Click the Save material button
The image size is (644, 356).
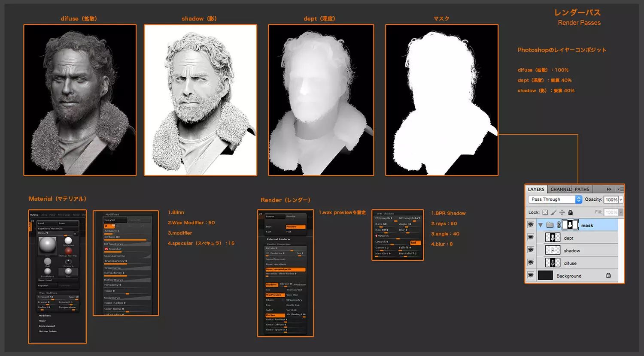[x=68, y=223]
